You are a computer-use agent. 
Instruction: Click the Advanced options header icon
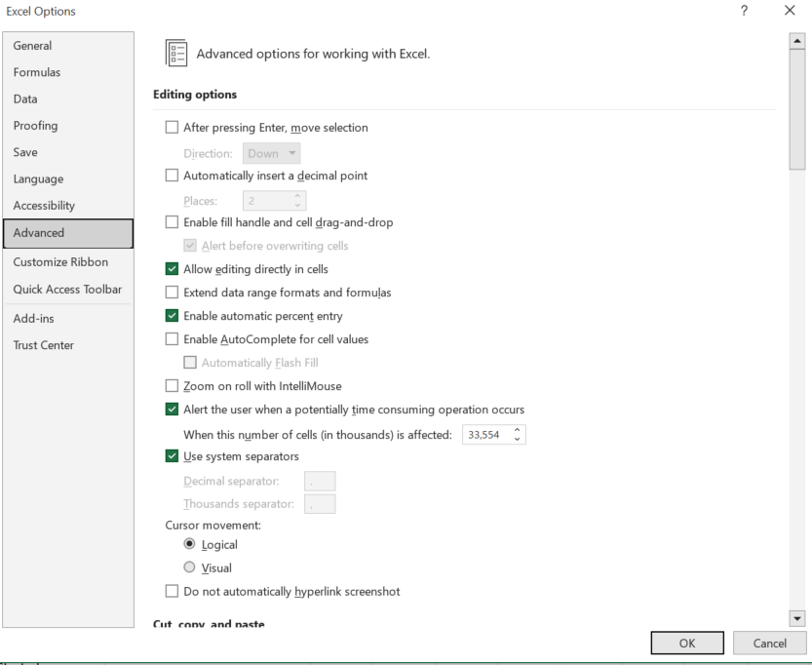click(x=177, y=54)
